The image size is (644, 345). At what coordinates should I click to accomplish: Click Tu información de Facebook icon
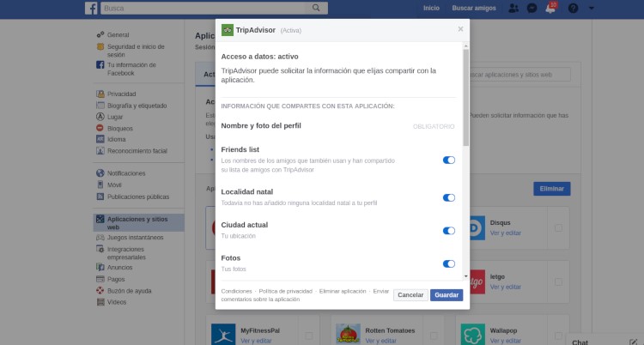pos(100,64)
